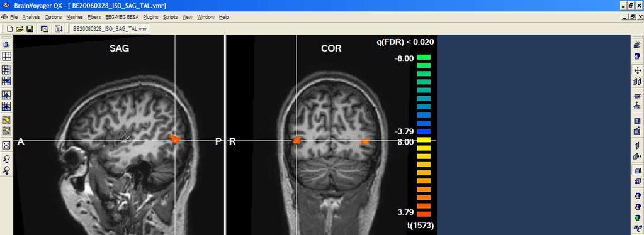
Task: Click the left orange cluster in the COR view
Action: [x=297, y=140]
